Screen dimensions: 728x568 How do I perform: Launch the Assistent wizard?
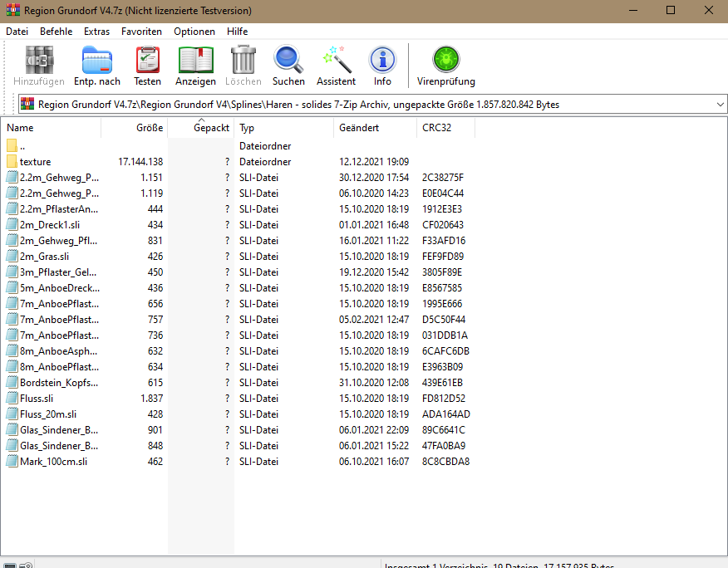pyautogui.click(x=337, y=61)
